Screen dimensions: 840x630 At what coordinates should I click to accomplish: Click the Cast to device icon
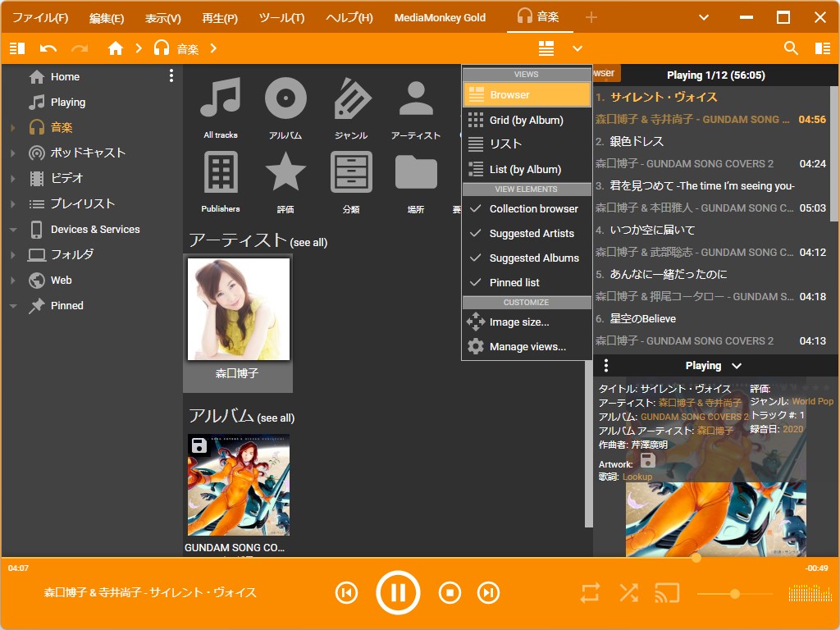tap(667, 592)
